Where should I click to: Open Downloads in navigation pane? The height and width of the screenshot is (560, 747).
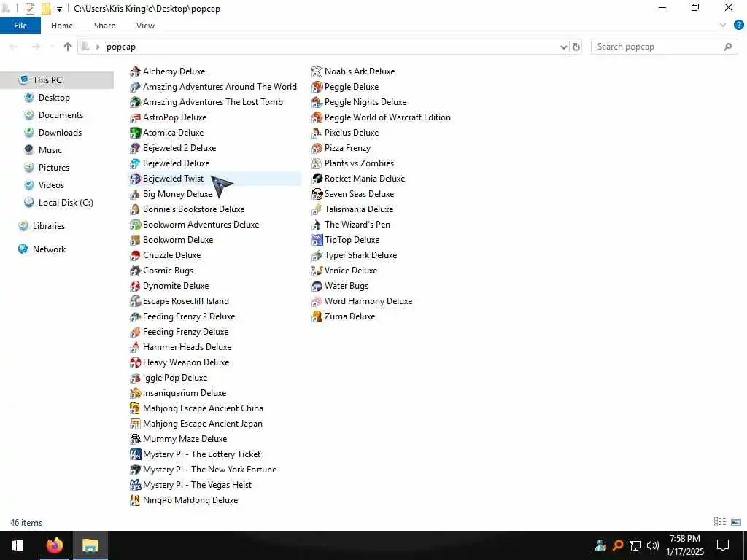pos(60,133)
